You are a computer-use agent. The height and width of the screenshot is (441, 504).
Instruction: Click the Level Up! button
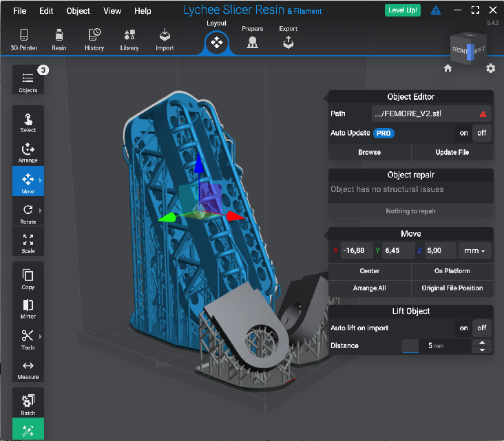pyautogui.click(x=402, y=10)
